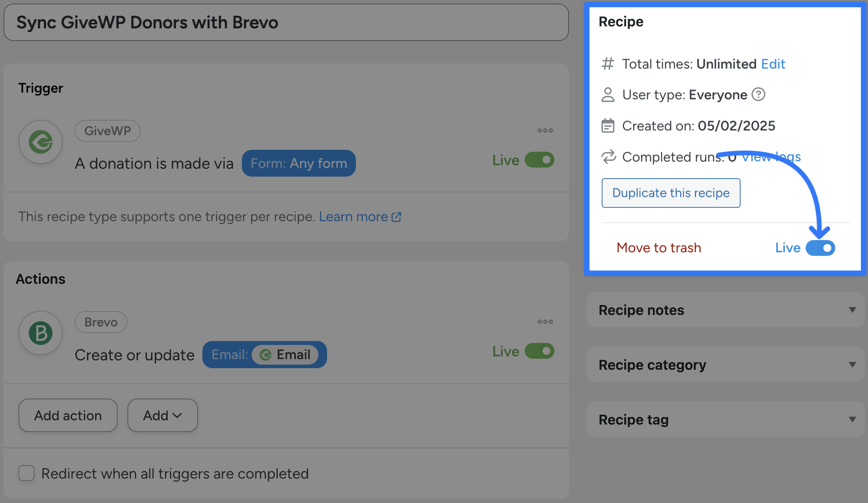
Task: Toggle the GiveWP trigger Live switch
Action: click(539, 160)
